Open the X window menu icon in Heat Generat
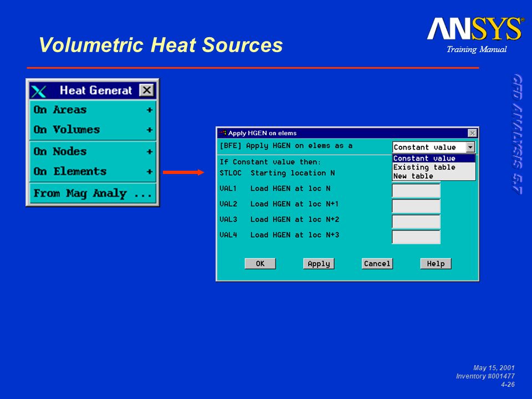The width and height of the screenshot is (532, 399). click(x=38, y=91)
